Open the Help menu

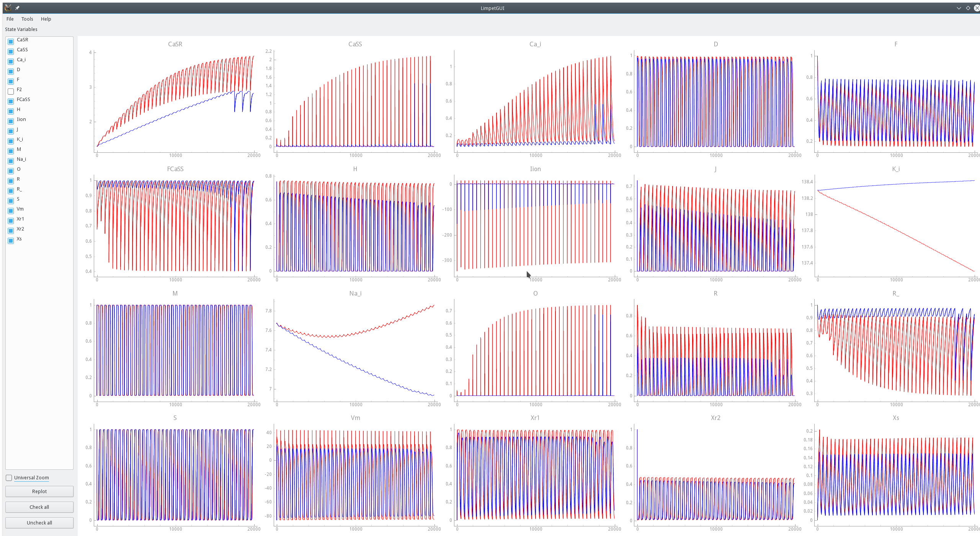pos(46,19)
